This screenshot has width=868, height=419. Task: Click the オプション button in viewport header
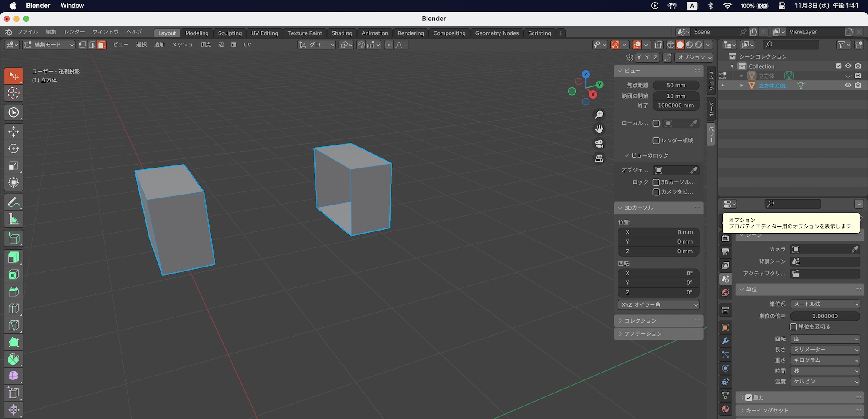click(694, 57)
